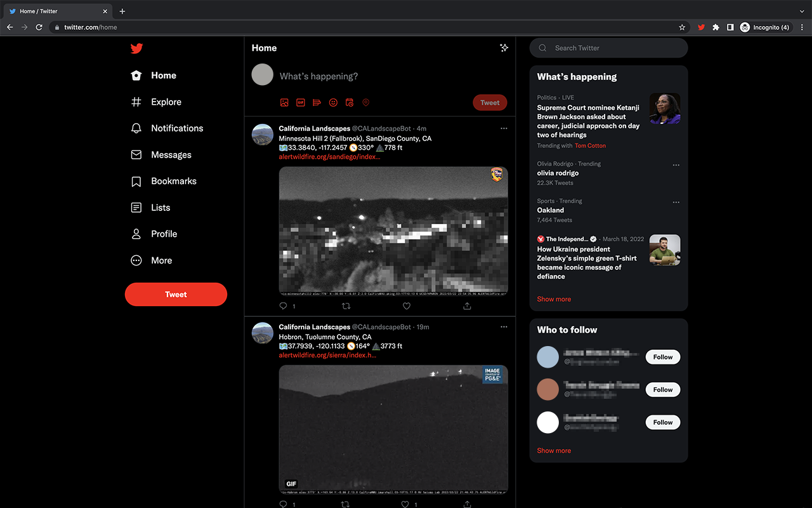Toggle the browser side panel icon
812x508 pixels.
coord(730,27)
